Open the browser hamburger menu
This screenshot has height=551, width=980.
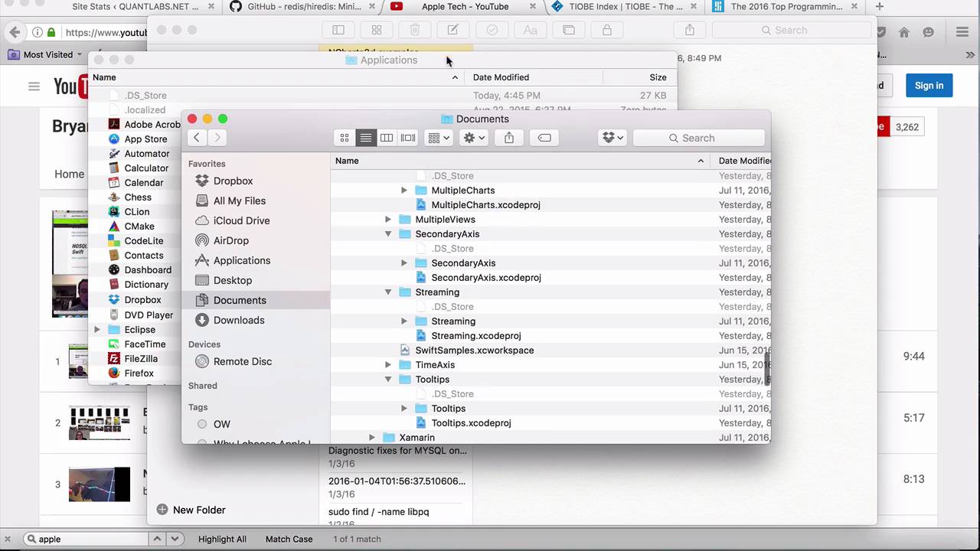pyautogui.click(x=962, y=32)
